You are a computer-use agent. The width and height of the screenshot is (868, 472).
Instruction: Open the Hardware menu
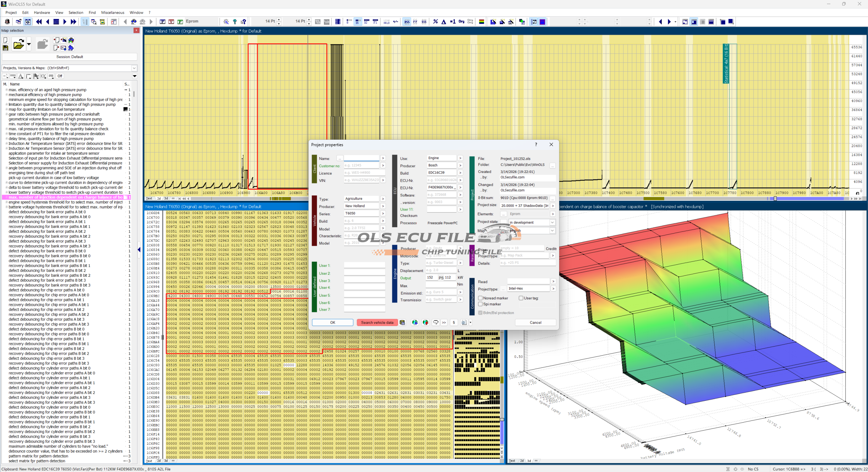42,13
